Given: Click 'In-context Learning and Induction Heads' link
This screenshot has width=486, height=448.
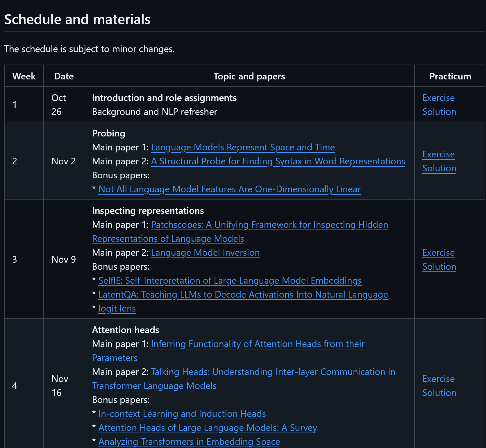Looking at the screenshot, I should (x=182, y=414).
